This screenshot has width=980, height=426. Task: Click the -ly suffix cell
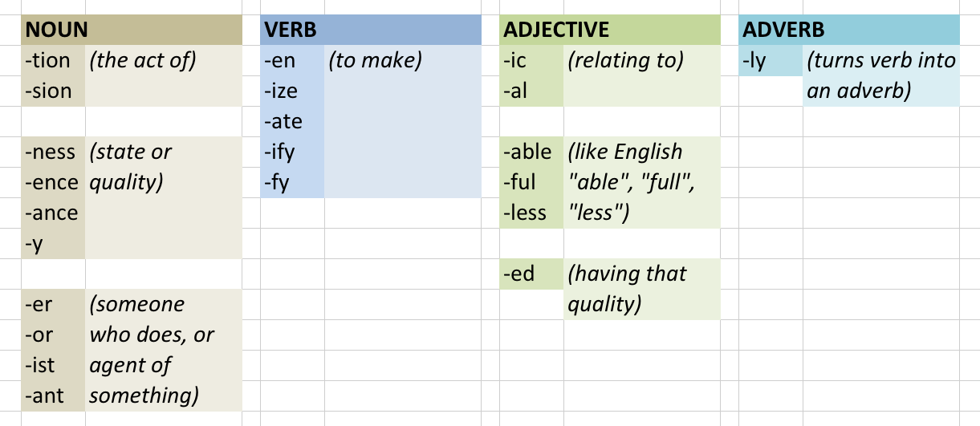771,61
